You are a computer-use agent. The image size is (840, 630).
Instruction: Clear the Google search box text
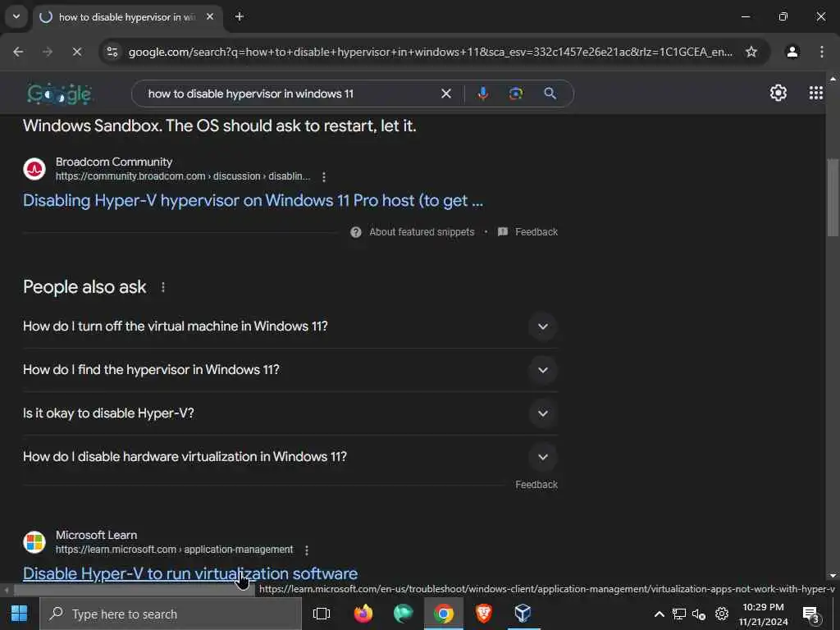[x=445, y=94]
